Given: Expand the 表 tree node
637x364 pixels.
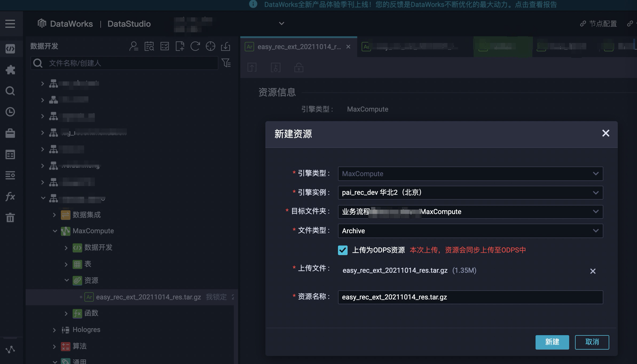Looking at the screenshot, I should (x=66, y=264).
